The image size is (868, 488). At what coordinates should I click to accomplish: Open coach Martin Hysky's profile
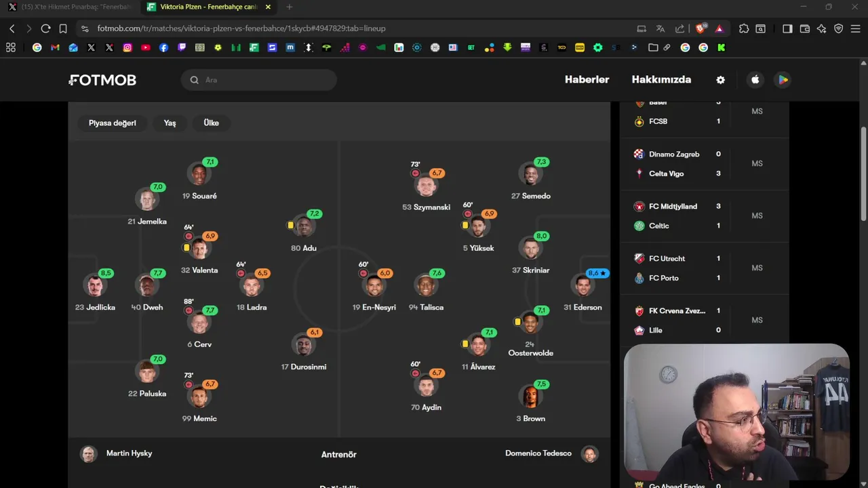point(116,453)
